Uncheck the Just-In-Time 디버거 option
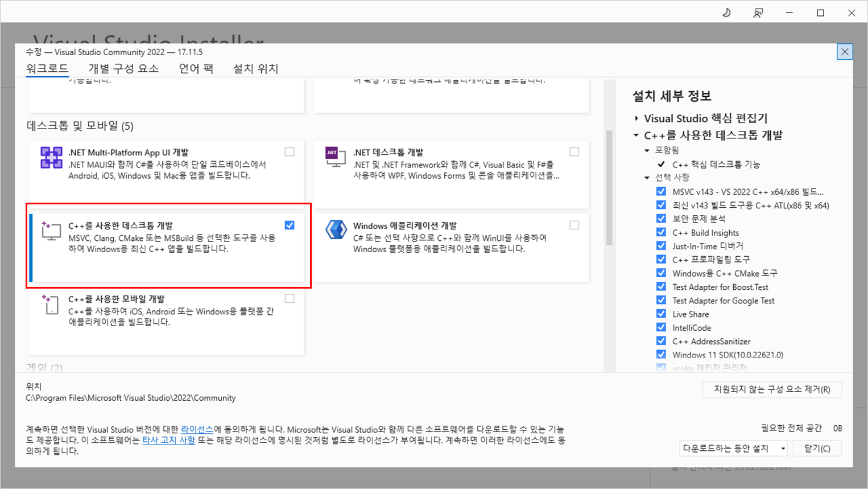 pyautogui.click(x=661, y=246)
